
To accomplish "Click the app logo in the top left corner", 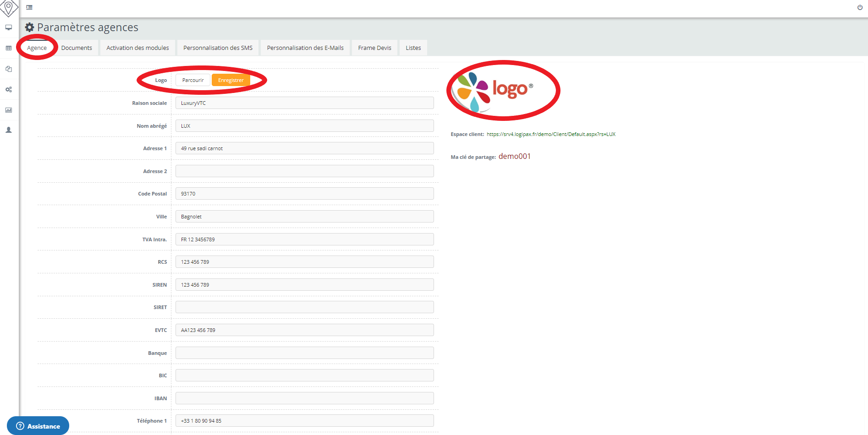I will 9,8.
